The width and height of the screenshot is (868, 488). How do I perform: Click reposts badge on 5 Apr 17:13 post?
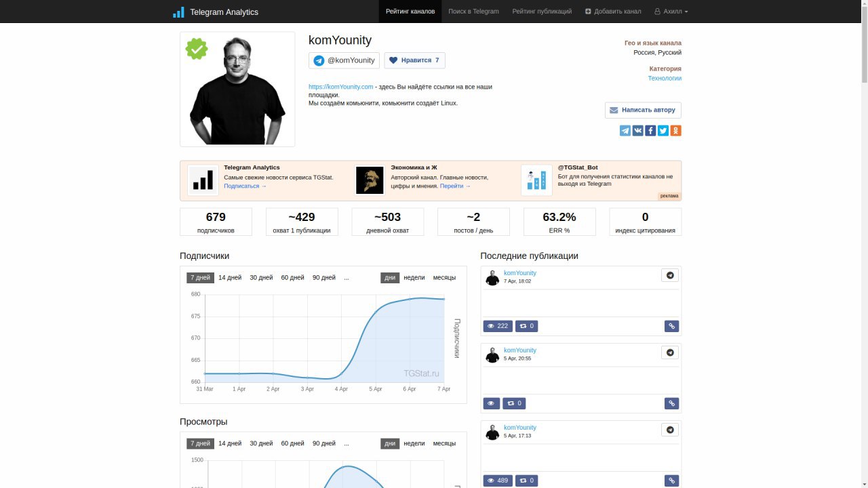(x=526, y=481)
